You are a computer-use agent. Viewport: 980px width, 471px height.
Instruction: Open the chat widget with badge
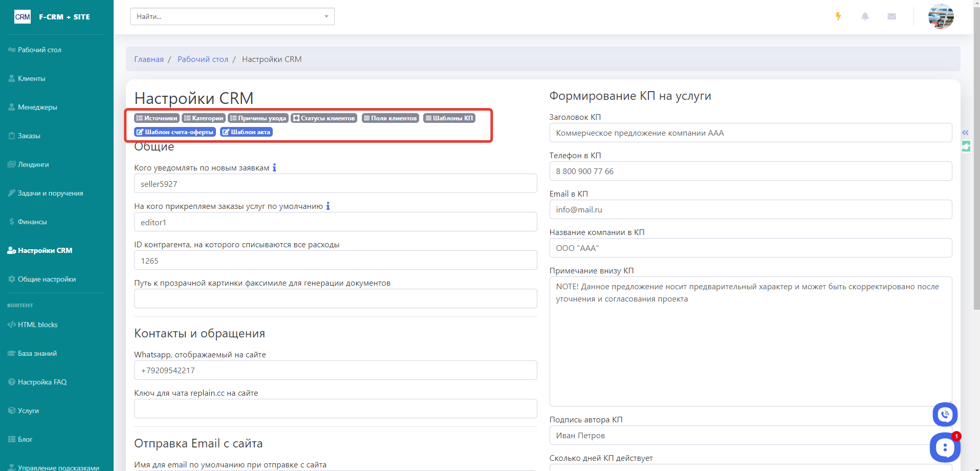pyautogui.click(x=945, y=447)
